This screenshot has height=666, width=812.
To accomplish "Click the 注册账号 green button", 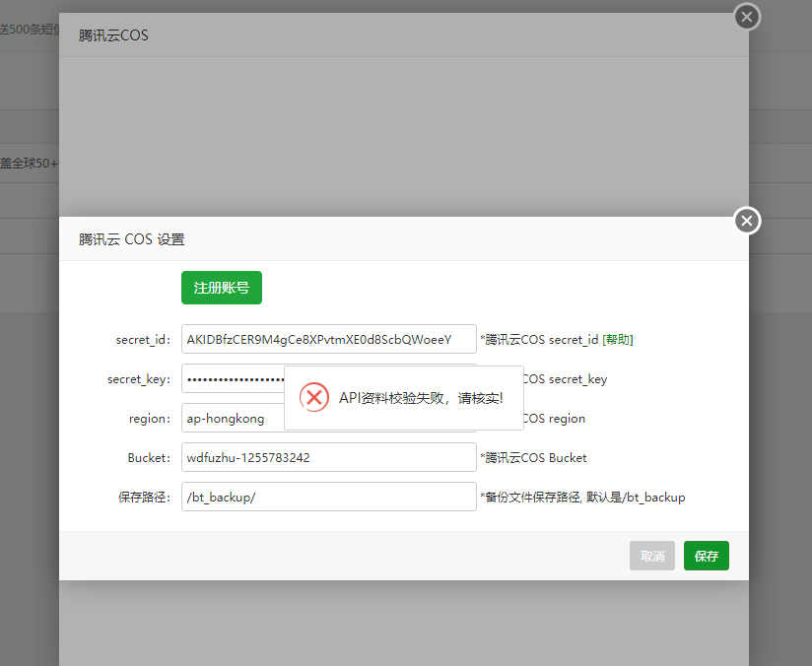I will [x=222, y=288].
